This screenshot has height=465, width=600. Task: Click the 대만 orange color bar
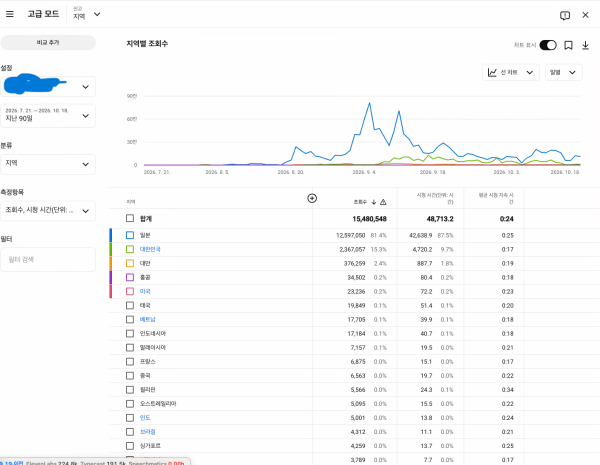tap(111, 263)
